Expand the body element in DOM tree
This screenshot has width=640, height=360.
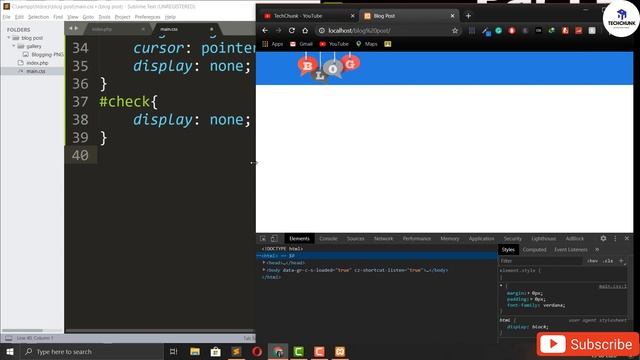[264, 270]
